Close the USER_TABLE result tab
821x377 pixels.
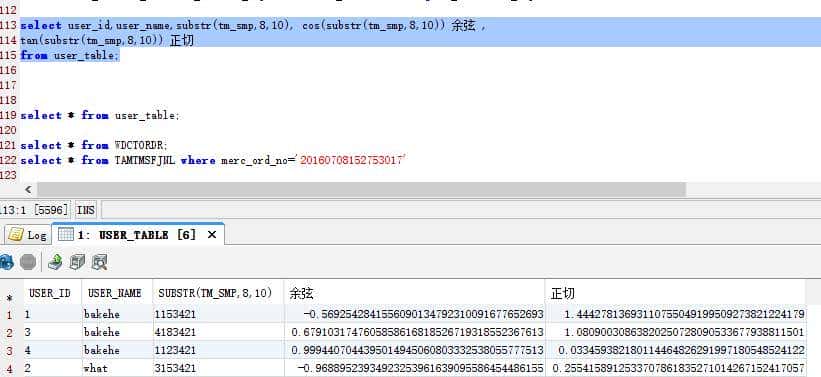pyautogui.click(x=212, y=235)
